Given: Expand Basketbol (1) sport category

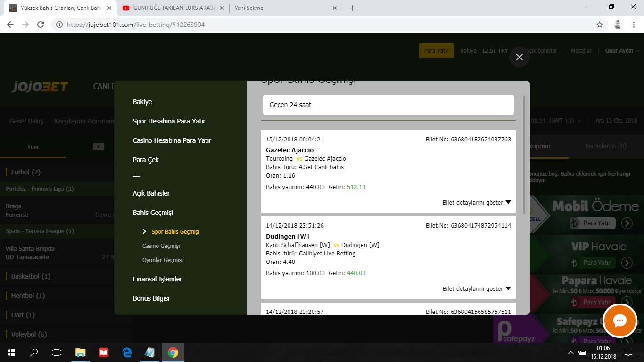Looking at the screenshot, I should pos(31,276).
